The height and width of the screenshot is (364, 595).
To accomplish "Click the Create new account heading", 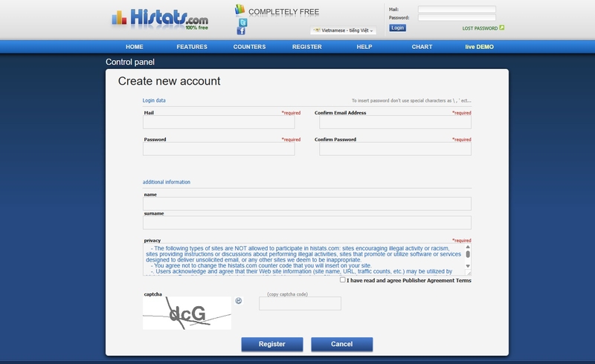I will [169, 81].
